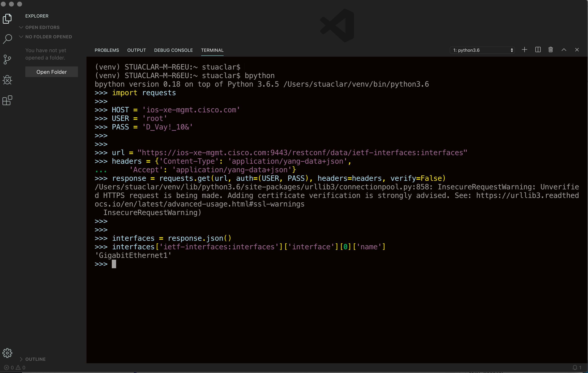The height and width of the screenshot is (373, 588).
Task: Close the terminal panel
Action: tap(577, 50)
